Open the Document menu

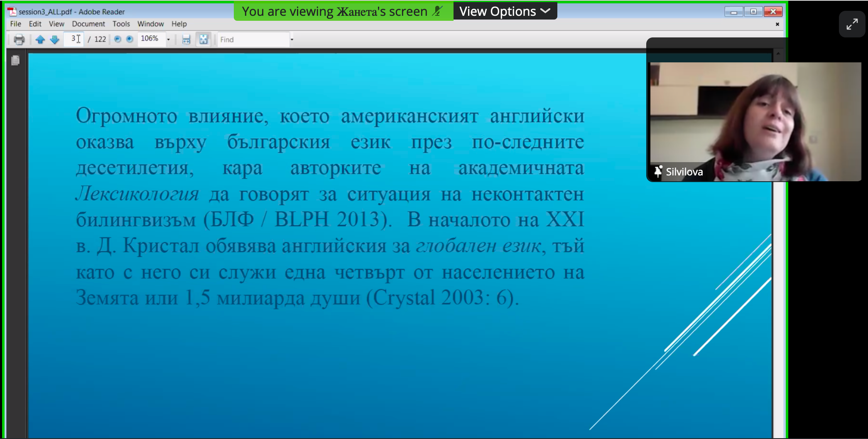tap(88, 24)
